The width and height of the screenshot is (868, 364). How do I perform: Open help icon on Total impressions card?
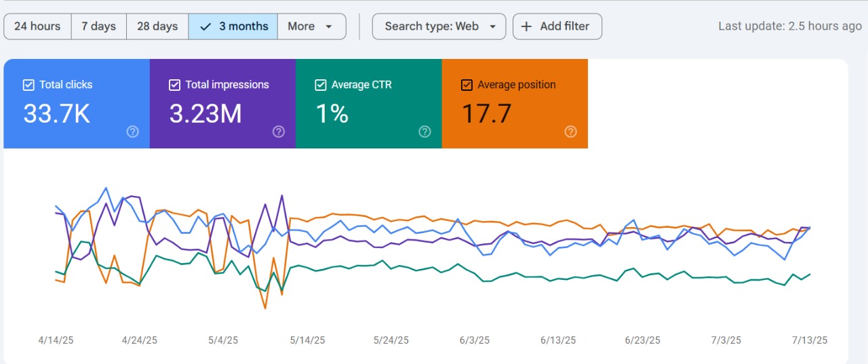(279, 132)
